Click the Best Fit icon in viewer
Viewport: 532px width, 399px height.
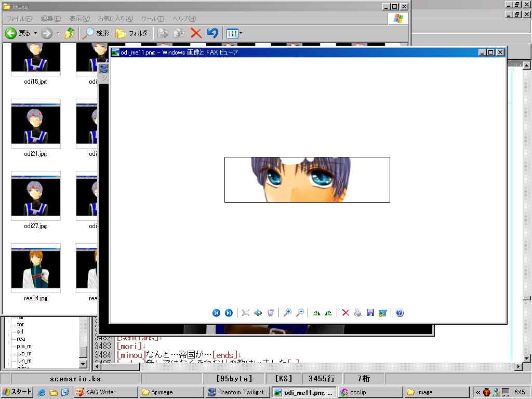click(246, 313)
